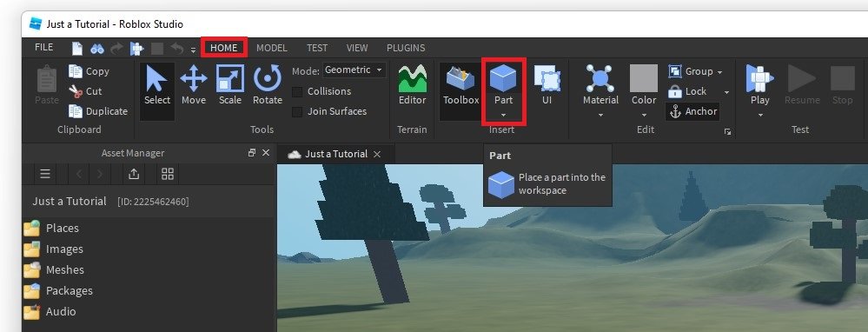Toggle the Join Surfaces checkbox

click(297, 111)
